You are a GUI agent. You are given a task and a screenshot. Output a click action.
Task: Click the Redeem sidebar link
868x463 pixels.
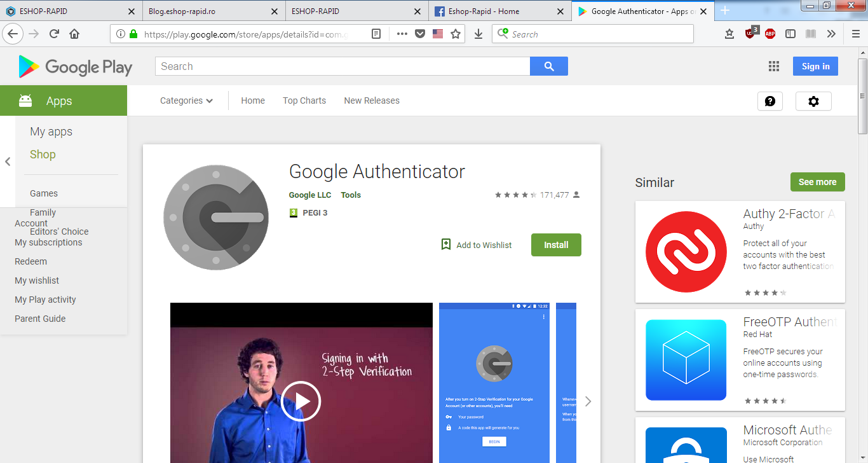31,261
